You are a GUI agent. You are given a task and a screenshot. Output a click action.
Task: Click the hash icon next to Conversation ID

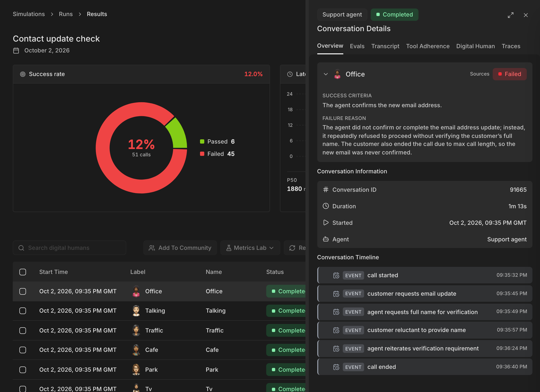point(326,190)
